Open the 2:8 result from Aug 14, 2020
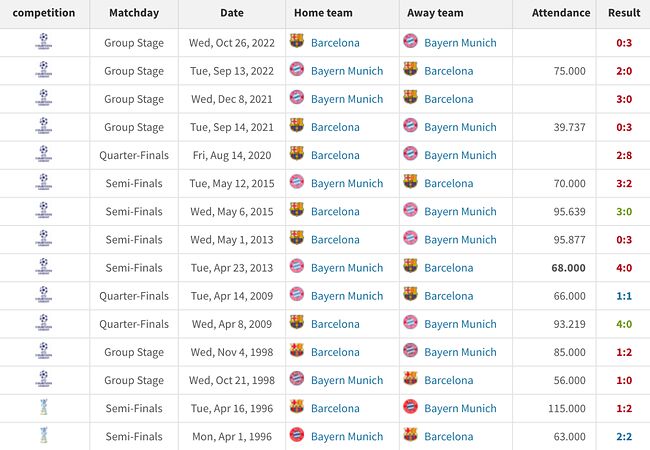 [624, 155]
